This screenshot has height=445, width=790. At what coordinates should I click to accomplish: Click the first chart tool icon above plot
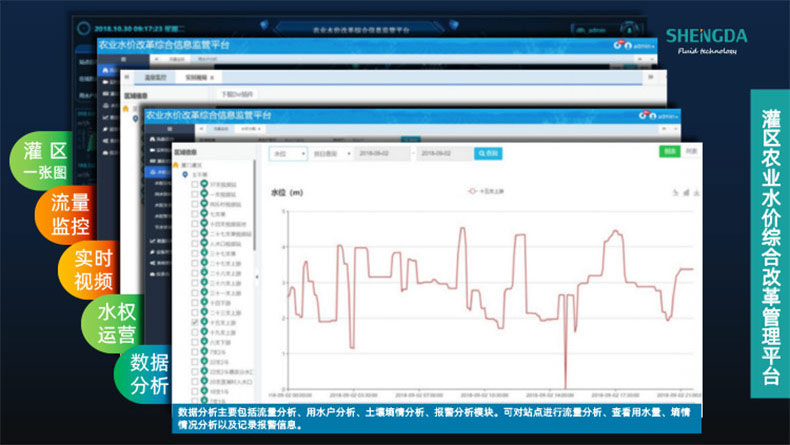[x=675, y=192]
